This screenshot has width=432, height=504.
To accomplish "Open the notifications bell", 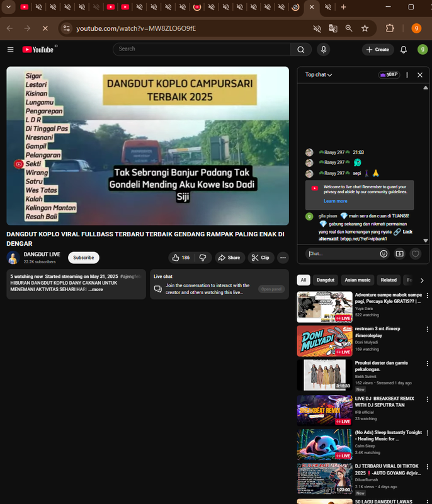I will click(x=404, y=50).
